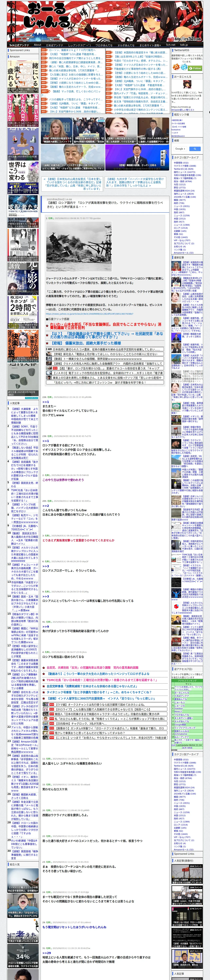The height and width of the screenshot is (980, 210).
Task: Open the だめぽアンテナ nav link
Action: 54,45
